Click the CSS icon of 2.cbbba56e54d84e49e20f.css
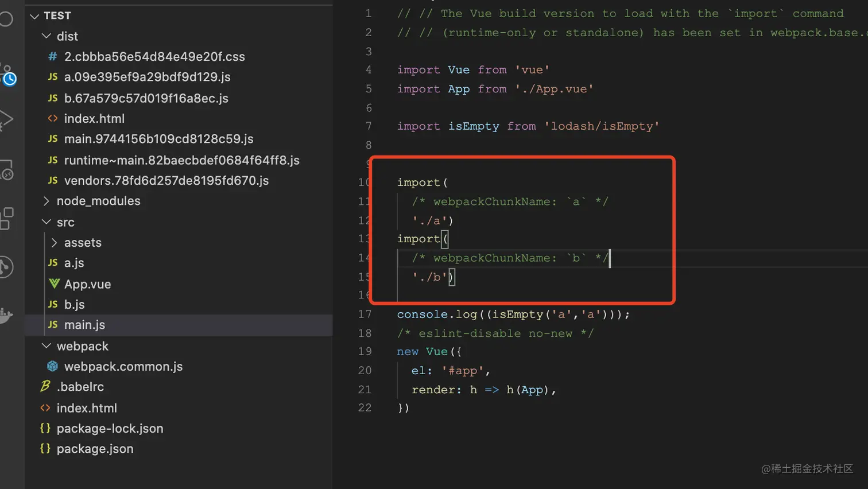The image size is (868, 489). (x=53, y=56)
